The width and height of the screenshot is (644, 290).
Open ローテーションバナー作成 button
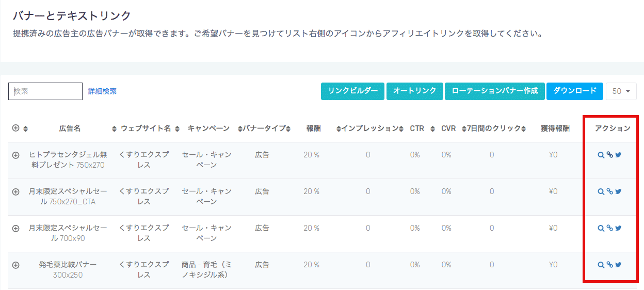[495, 91]
